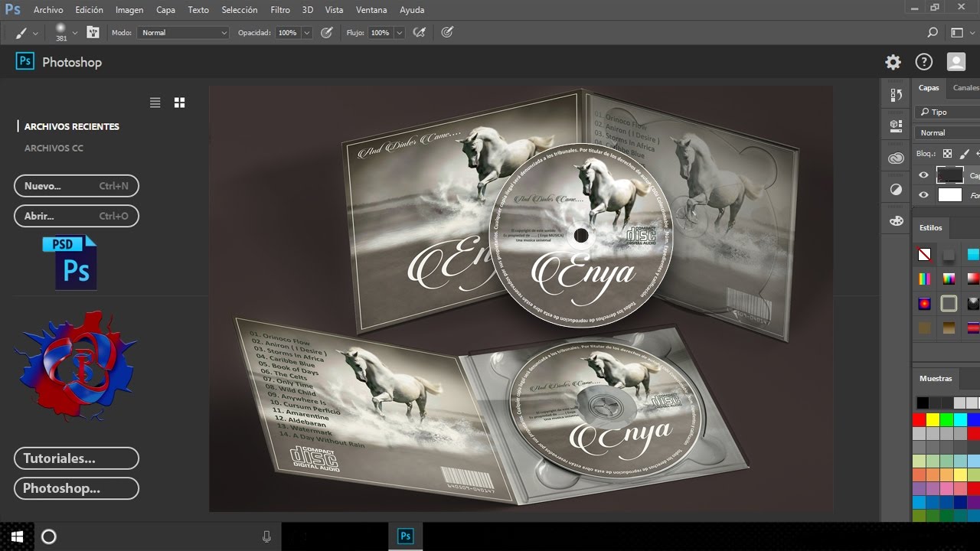Open the brush settings panel toggle icon
Viewport: 980px width, 551px height.
(x=93, y=32)
